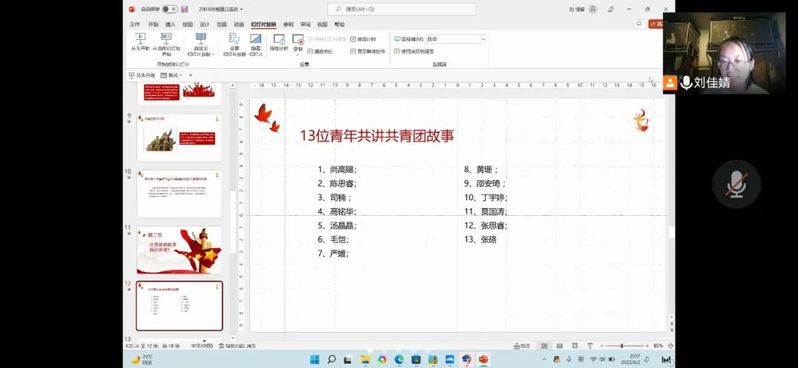
Task: Open Notes pane from status bar
Action: tap(522, 346)
